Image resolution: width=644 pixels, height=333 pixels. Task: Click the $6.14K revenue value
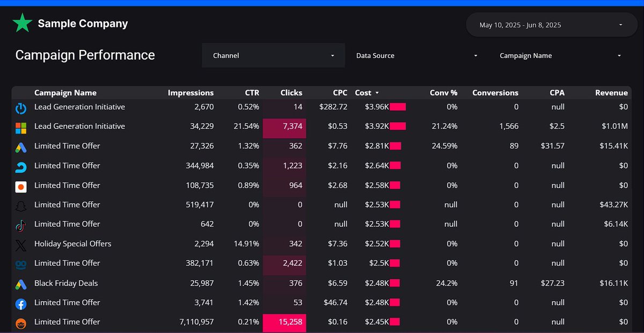pyautogui.click(x=616, y=224)
